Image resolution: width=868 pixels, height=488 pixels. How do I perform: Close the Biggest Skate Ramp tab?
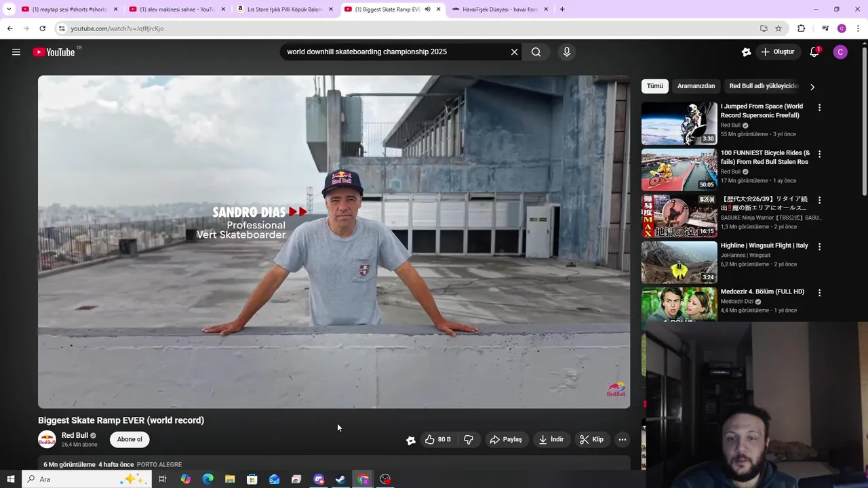[439, 9]
